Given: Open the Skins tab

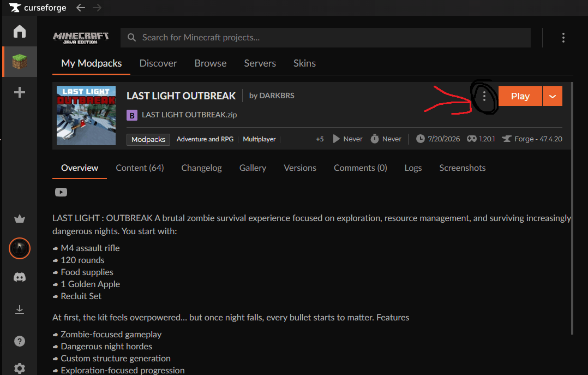Looking at the screenshot, I should tap(304, 63).
